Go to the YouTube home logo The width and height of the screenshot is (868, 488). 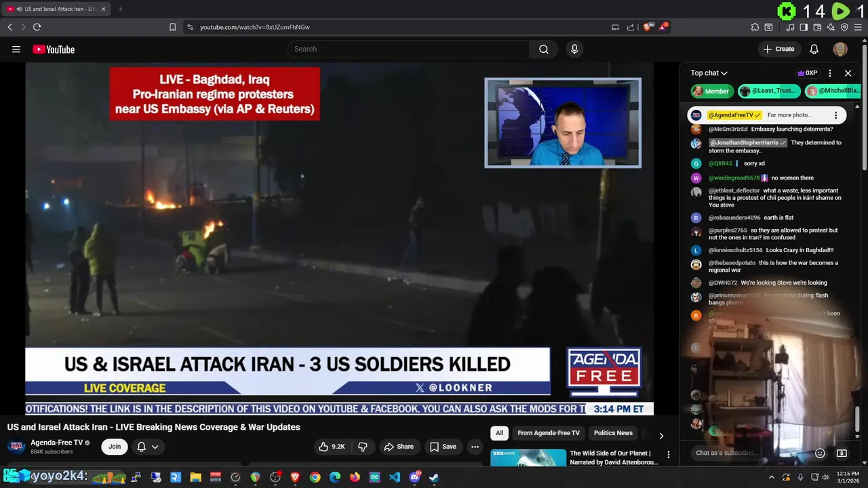point(54,49)
